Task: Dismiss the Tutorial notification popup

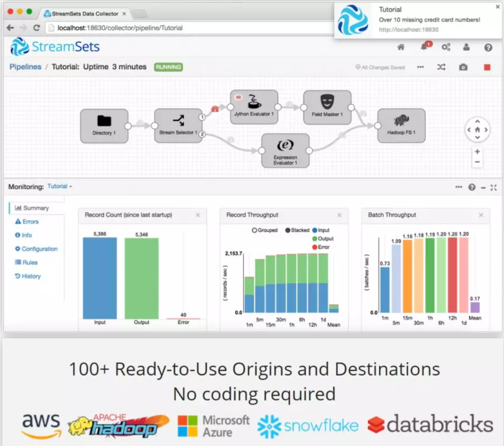Action: pos(497,7)
